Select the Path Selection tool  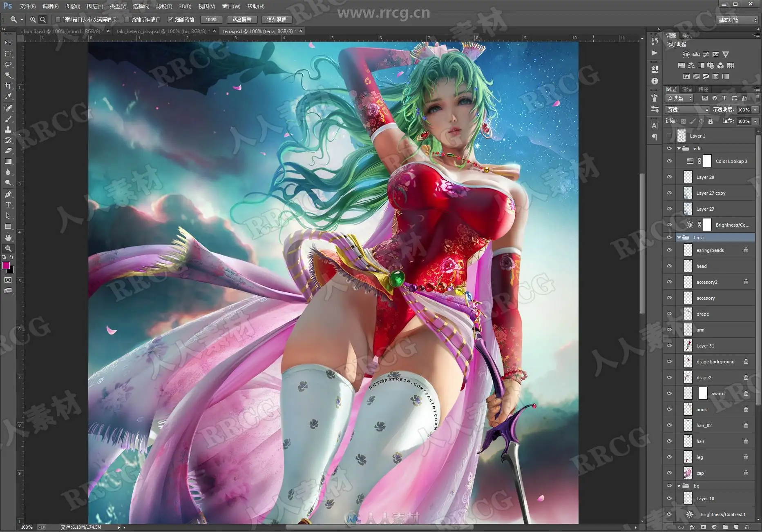(x=8, y=216)
